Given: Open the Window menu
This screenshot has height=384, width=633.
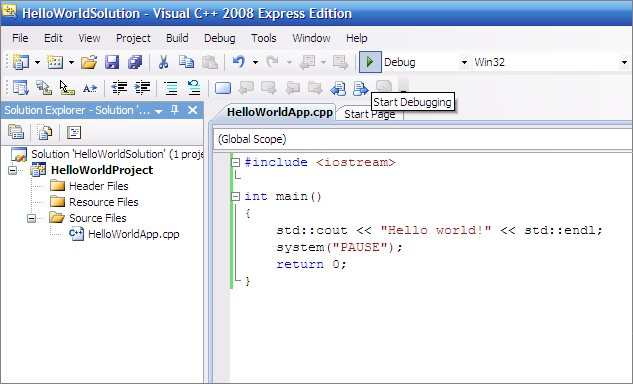Looking at the screenshot, I should coord(311,38).
